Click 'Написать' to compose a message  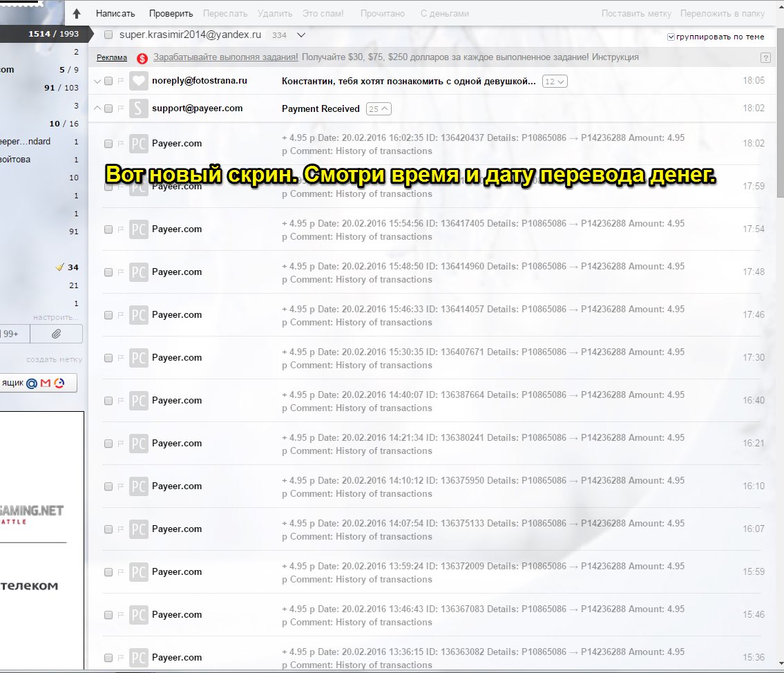[x=115, y=13]
